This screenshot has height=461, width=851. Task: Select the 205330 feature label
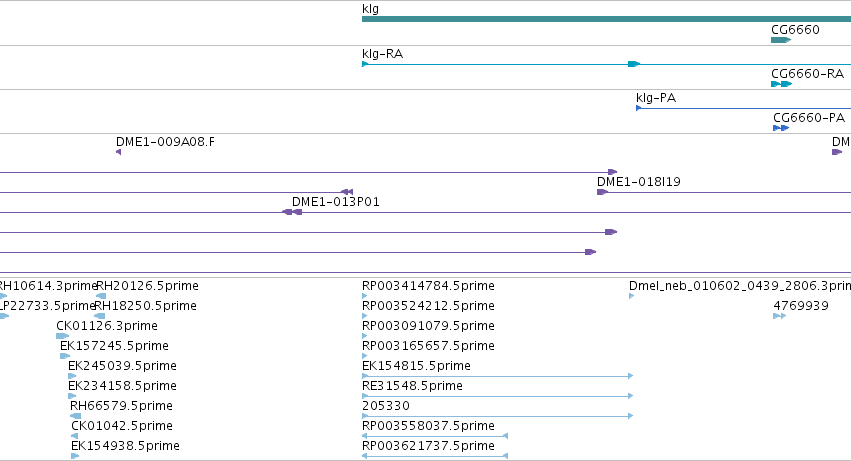[386, 406]
